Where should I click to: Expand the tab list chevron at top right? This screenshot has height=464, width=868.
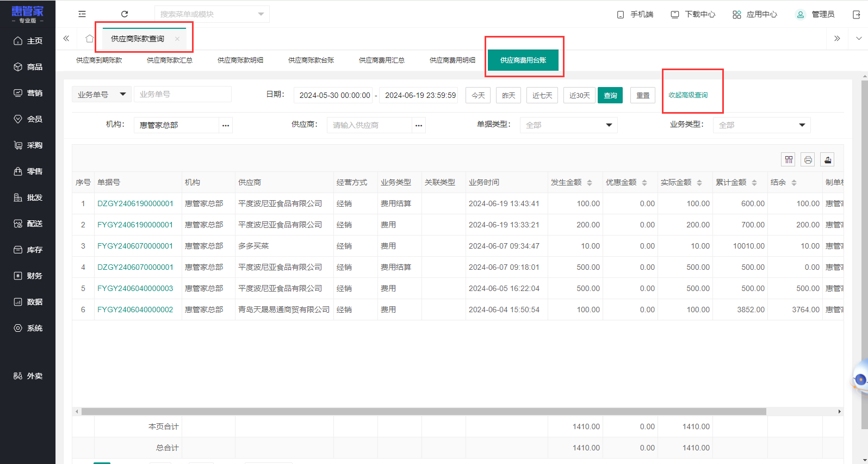859,39
